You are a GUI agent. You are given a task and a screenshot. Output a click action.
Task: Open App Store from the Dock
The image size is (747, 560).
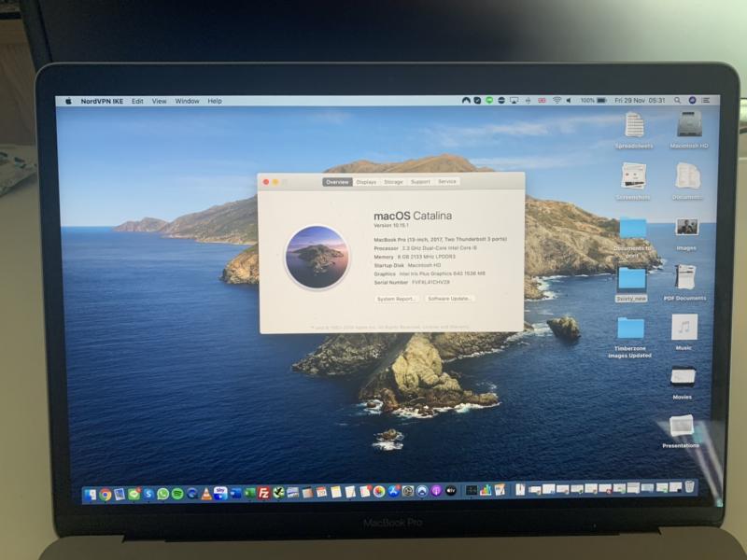[393, 491]
